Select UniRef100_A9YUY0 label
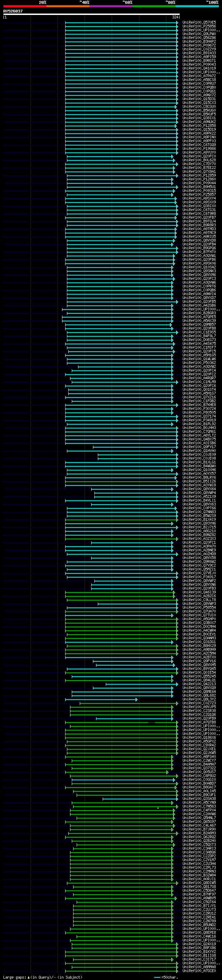222x980 pixels. (199, 153)
